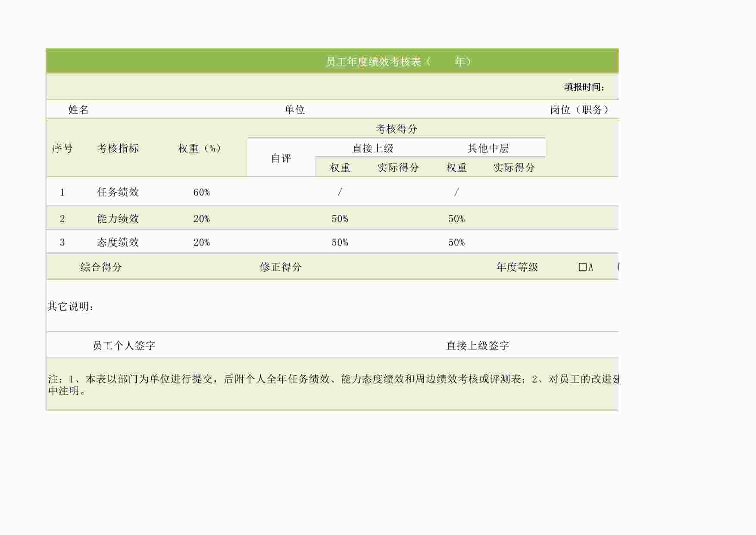Click the 年度等级 label
This screenshot has width=756, height=535.
517,267
